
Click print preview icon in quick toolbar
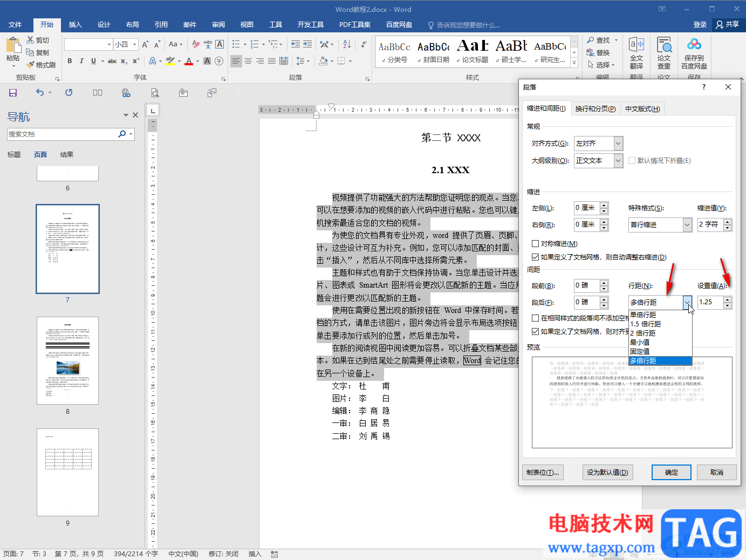[155, 93]
